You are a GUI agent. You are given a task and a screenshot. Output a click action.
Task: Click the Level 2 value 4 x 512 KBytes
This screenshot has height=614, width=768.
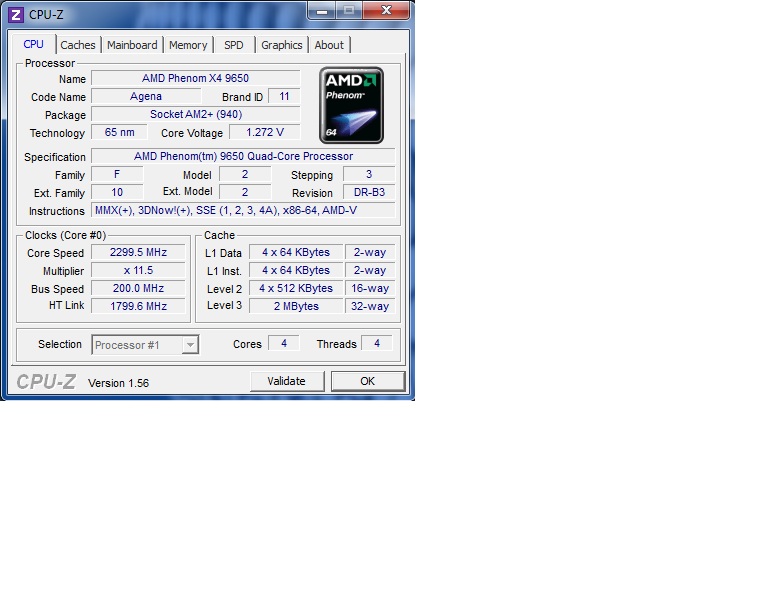pyautogui.click(x=296, y=288)
